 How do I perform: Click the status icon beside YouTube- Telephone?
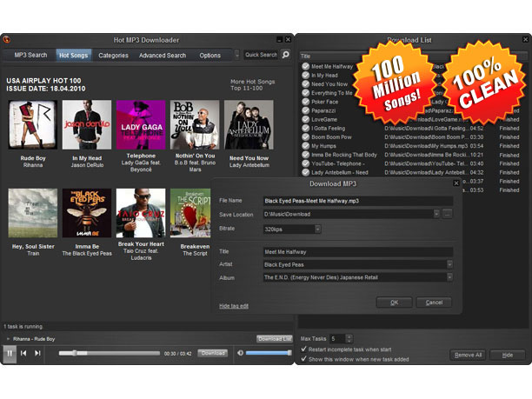[x=306, y=163]
